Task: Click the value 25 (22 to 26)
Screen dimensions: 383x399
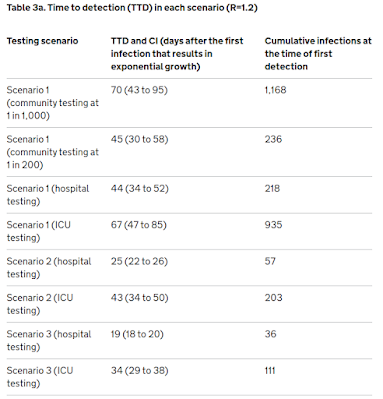Action: 139,261
